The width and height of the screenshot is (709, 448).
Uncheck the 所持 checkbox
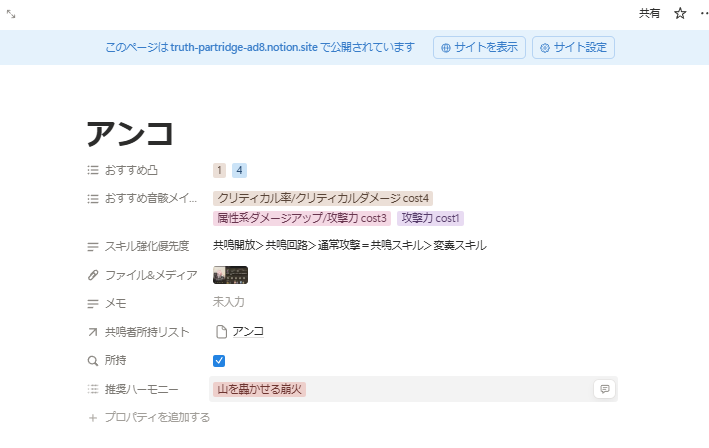(219, 361)
